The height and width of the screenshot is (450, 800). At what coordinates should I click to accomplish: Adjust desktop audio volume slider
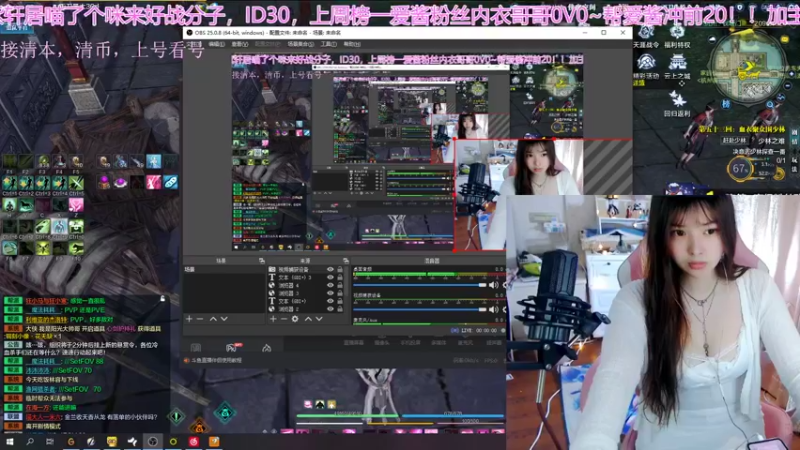point(419,285)
